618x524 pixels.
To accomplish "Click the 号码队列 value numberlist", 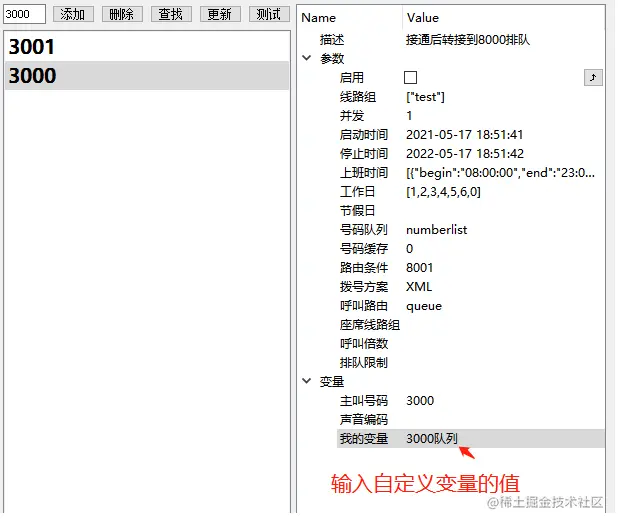I will pos(436,230).
